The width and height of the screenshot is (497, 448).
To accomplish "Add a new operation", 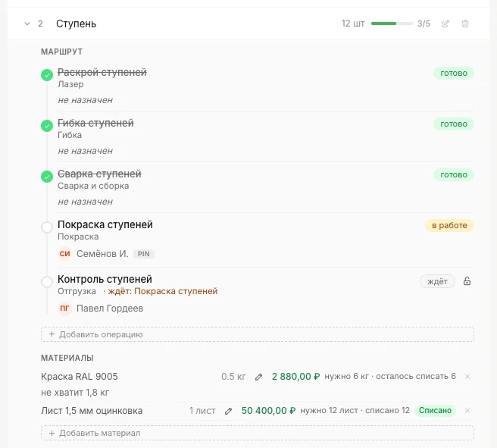I will [x=258, y=334].
